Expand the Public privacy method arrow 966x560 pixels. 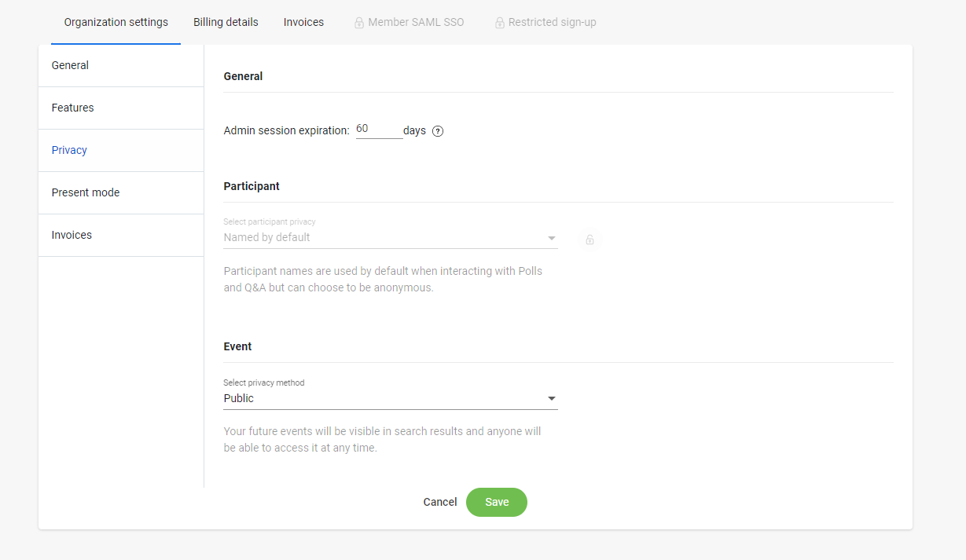(552, 399)
